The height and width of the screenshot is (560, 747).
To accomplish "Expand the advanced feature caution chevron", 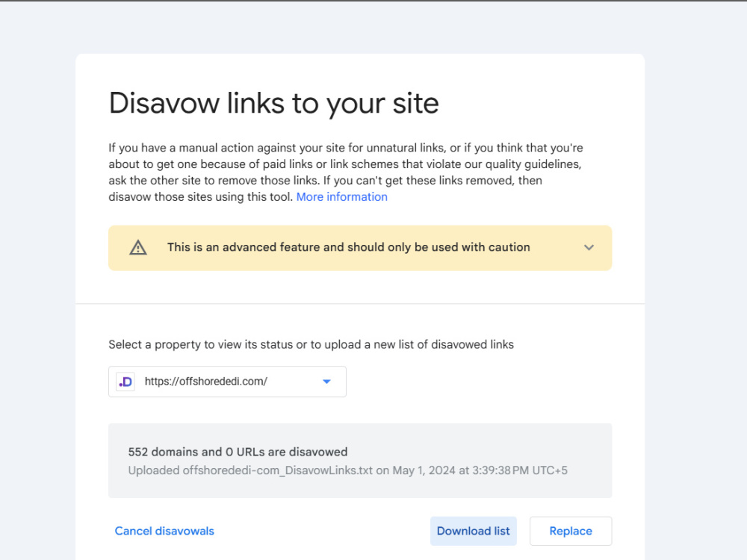I will (589, 248).
